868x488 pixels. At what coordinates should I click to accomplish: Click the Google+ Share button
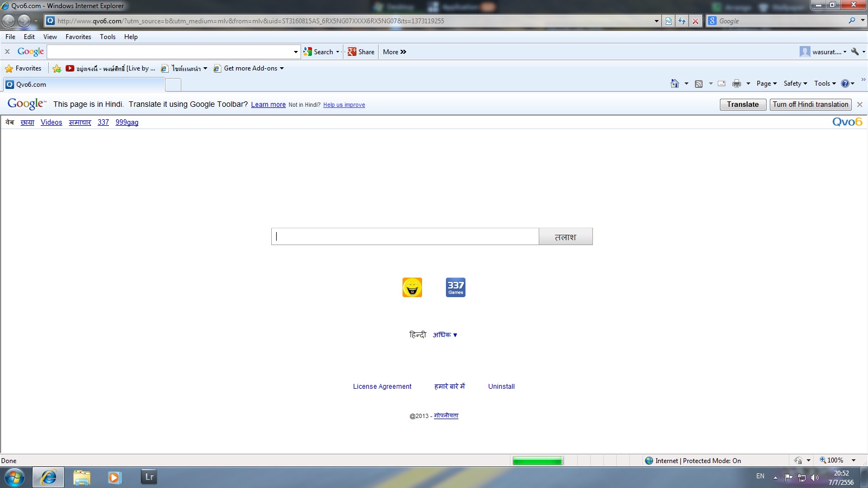pyautogui.click(x=361, y=52)
